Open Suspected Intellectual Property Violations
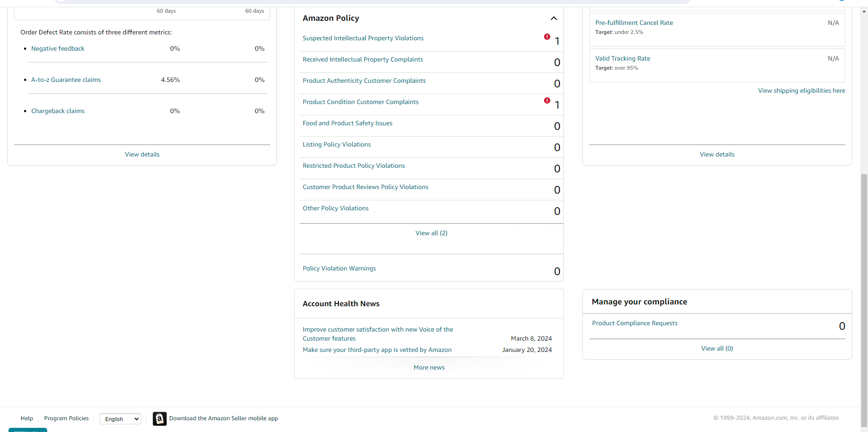The width and height of the screenshot is (868, 432). (x=363, y=38)
